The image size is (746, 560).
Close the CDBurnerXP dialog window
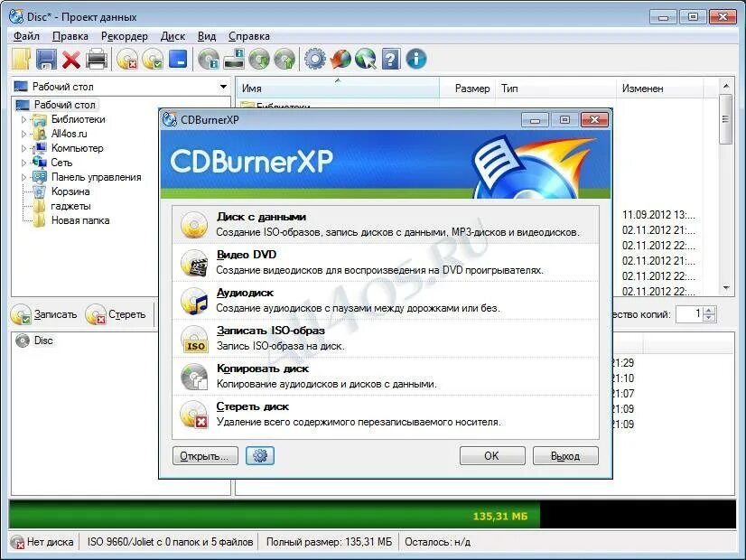(594, 120)
